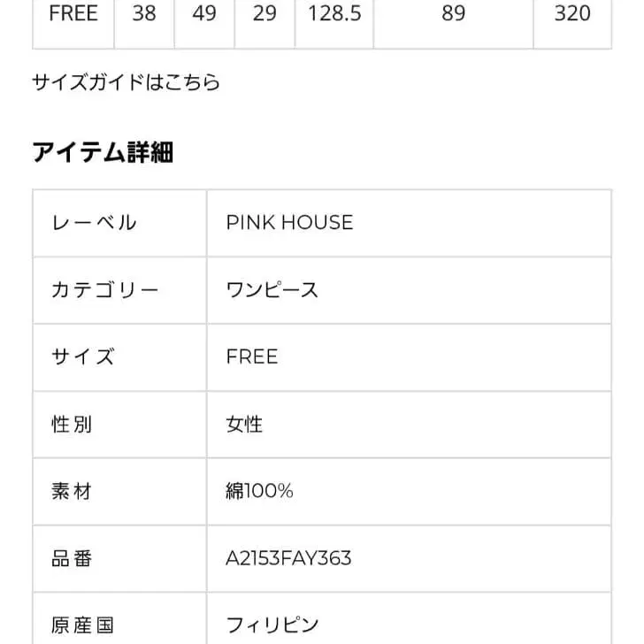
Task: Click the 128.5 measurement cell
Action: pyautogui.click(x=334, y=14)
